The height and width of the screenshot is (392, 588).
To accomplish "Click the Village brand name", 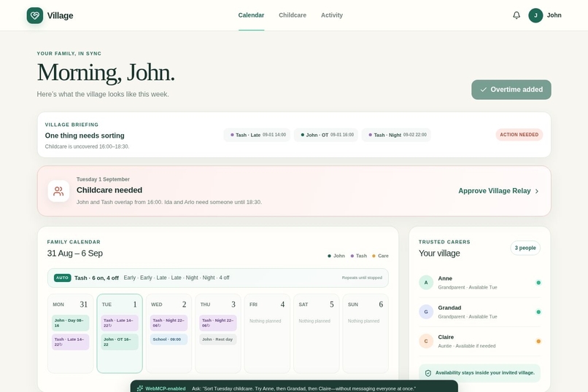I will point(60,15).
